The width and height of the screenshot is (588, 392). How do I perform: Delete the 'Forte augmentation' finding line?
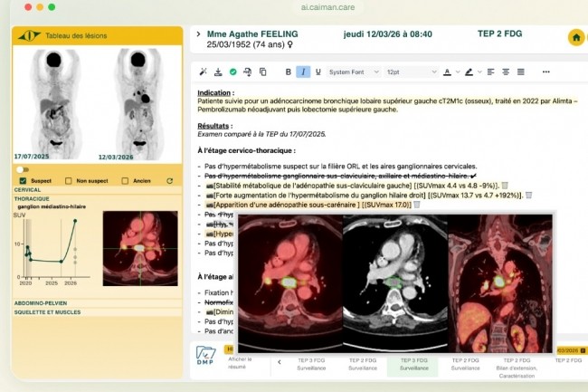coord(529,195)
